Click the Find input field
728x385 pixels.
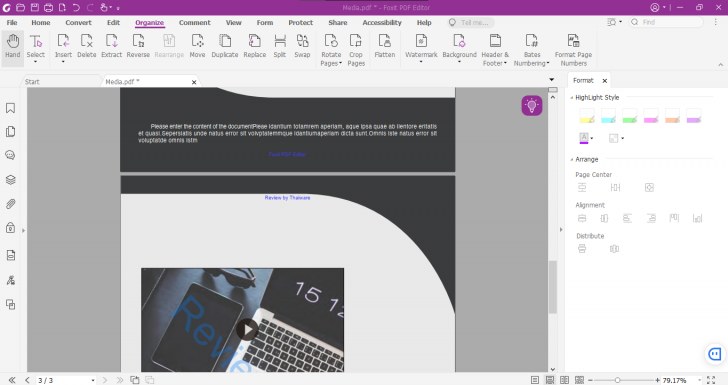tap(666, 22)
